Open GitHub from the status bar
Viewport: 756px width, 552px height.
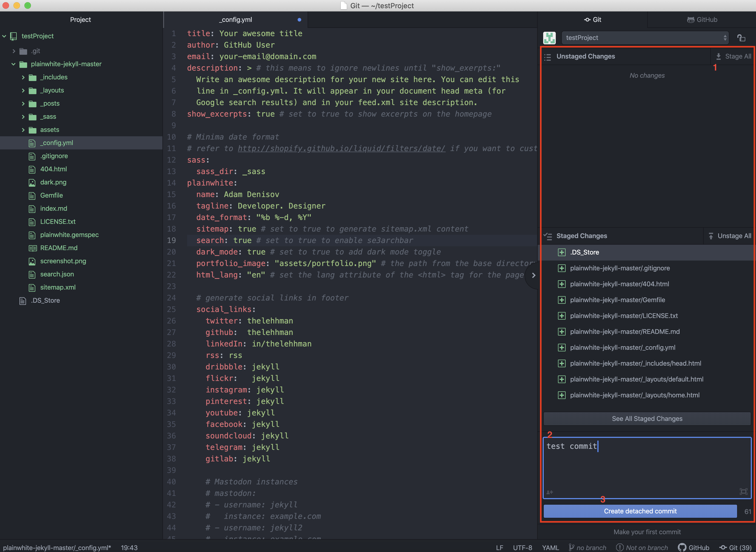click(694, 547)
